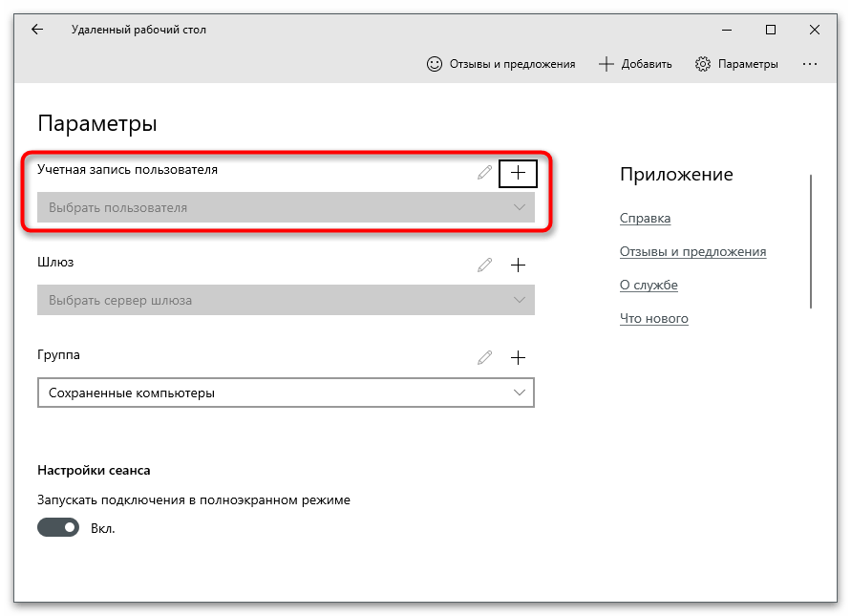Open Сохраненные компьютеры group dropdown
The height and width of the screenshot is (616, 851).
286,393
